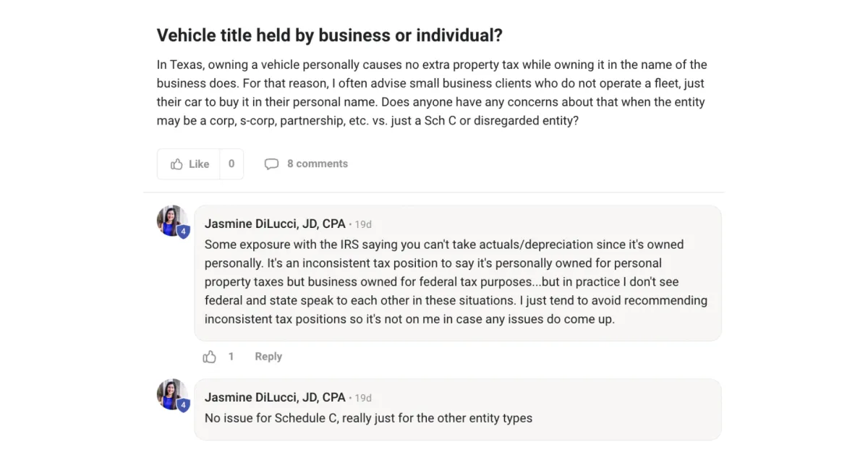Click the second comment text about Schedule C
This screenshot has width=868, height=463.
coord(368,418)
